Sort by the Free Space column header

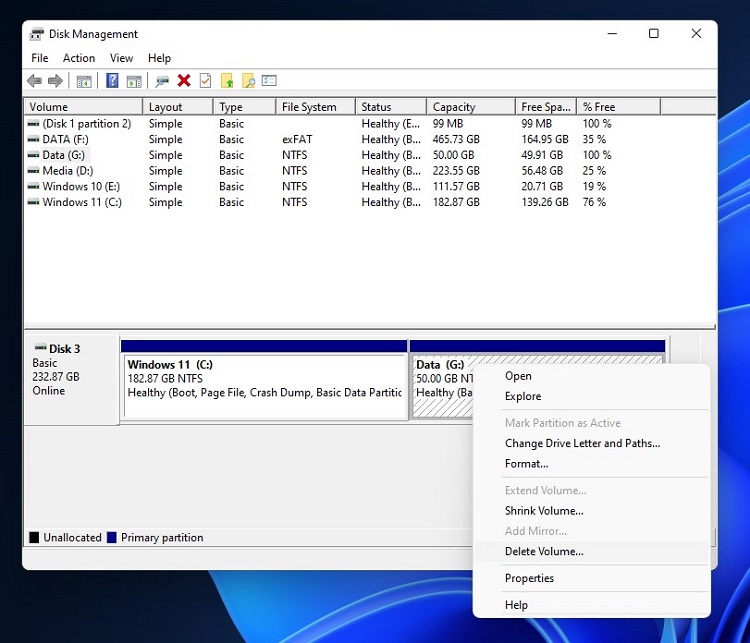coord(546,107)
